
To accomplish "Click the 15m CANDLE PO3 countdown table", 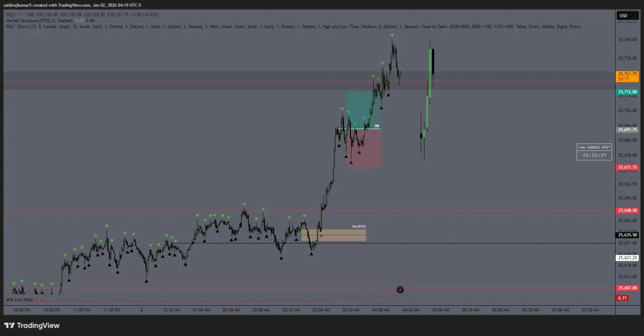I will click(594, 152).
